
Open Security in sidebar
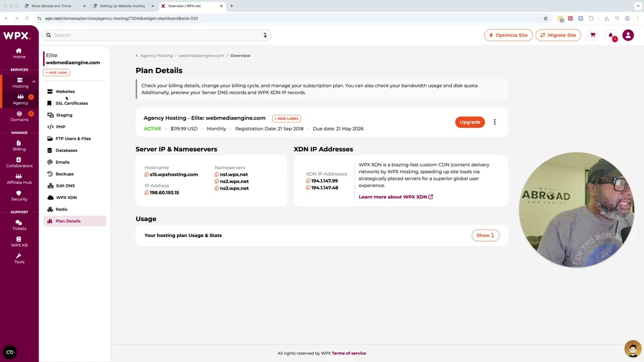click(19, 196)
